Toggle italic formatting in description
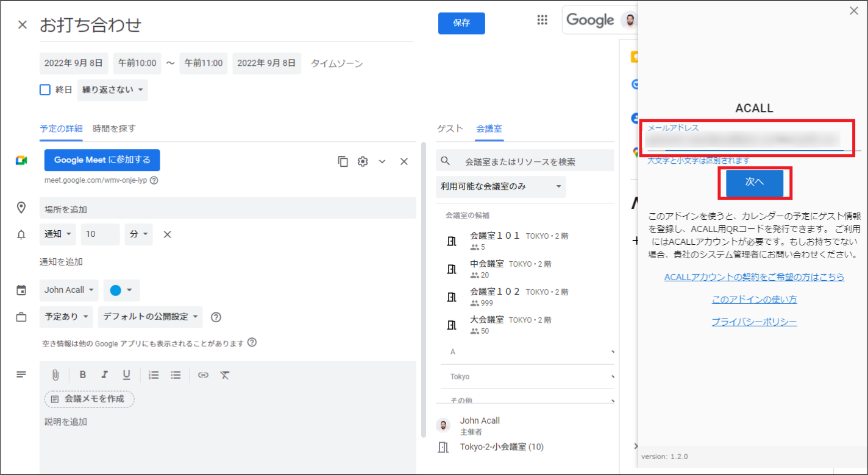868x475 pixels. [104, 375]
